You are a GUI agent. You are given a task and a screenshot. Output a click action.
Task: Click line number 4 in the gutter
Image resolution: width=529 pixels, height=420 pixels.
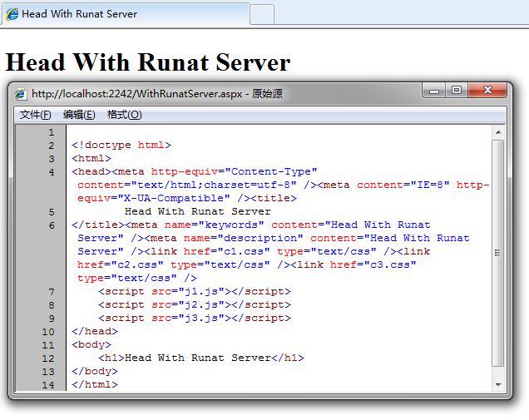point(52,172)
